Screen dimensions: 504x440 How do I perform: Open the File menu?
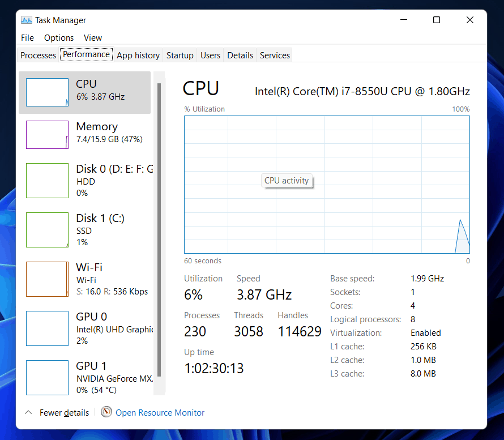coord(27,38)
